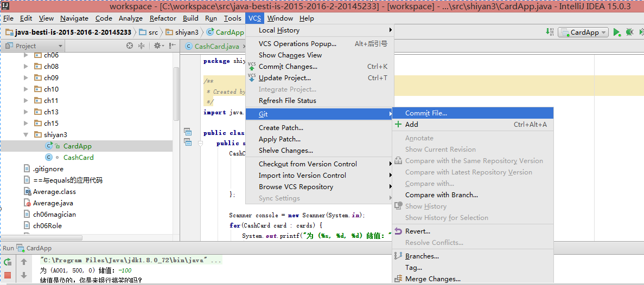Expand the ch08 folder
This screenshot has height=285, width=644.
[26, 67]
